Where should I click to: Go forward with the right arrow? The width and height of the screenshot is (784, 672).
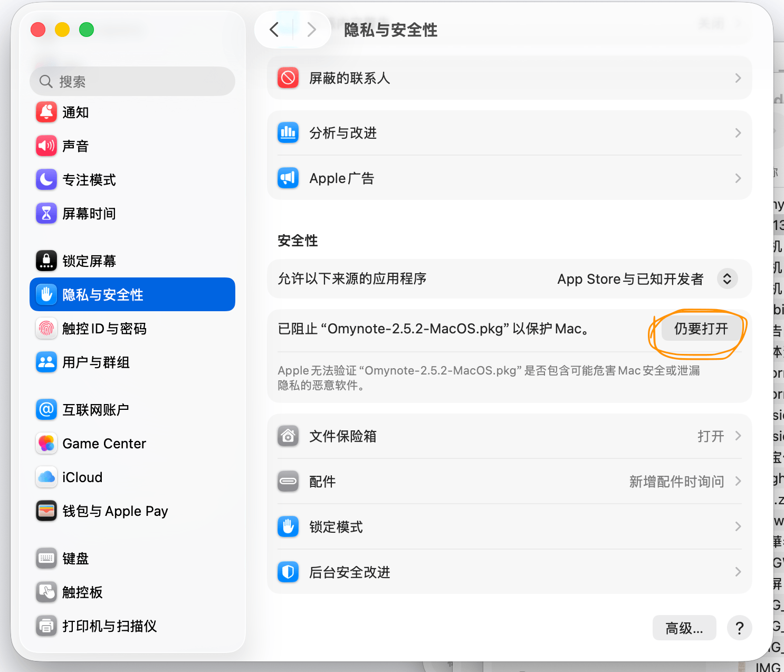[x=312, y=30]
